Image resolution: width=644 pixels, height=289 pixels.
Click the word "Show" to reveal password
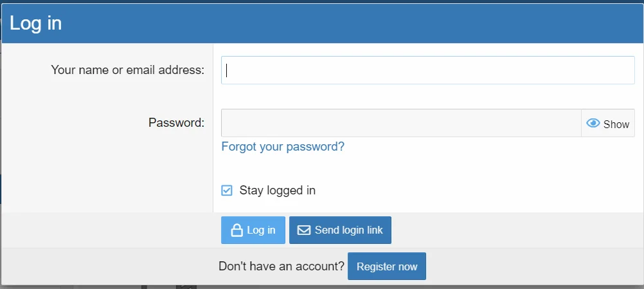[x=616, y=124]
